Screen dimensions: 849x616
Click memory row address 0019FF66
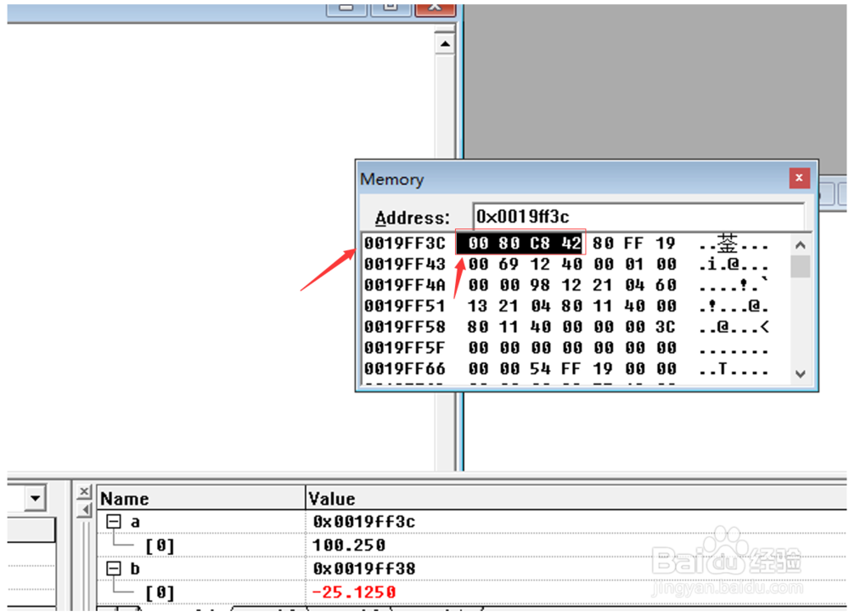pyautogui.click(x=404, y=368)
